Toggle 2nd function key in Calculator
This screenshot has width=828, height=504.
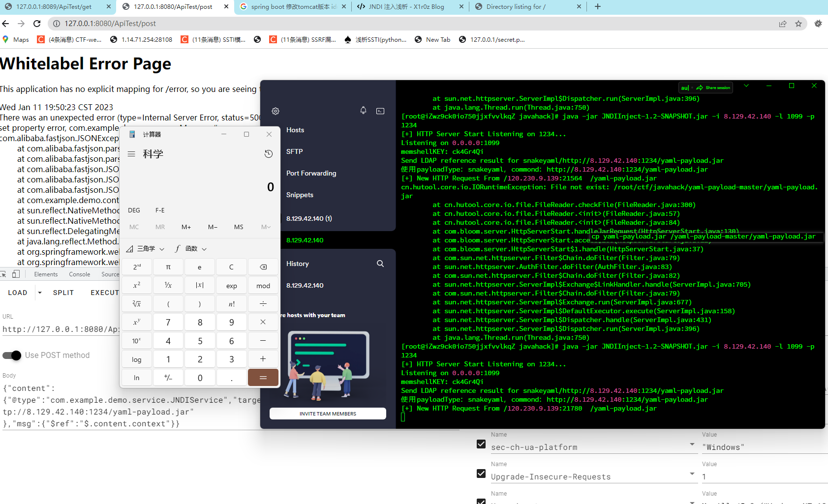coord(137,267)
